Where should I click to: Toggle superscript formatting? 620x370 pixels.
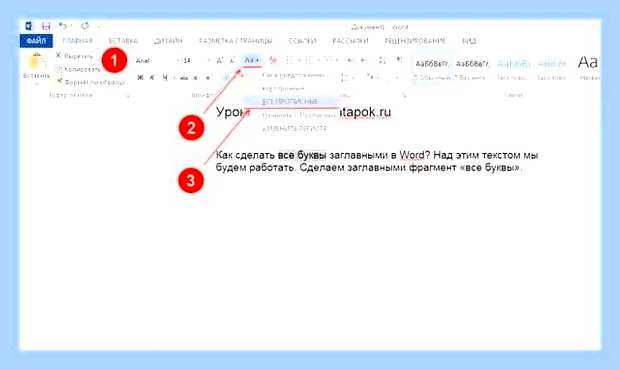click(208, 78)
